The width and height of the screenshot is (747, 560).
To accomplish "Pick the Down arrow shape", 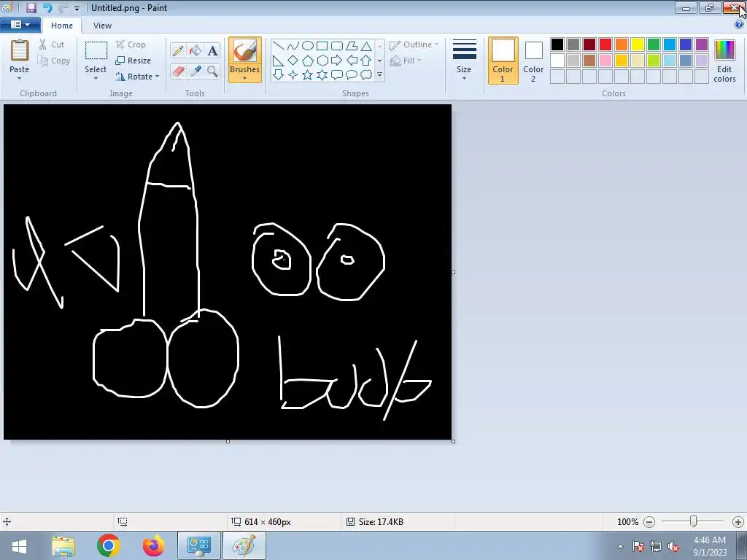I will click(279, 75).
